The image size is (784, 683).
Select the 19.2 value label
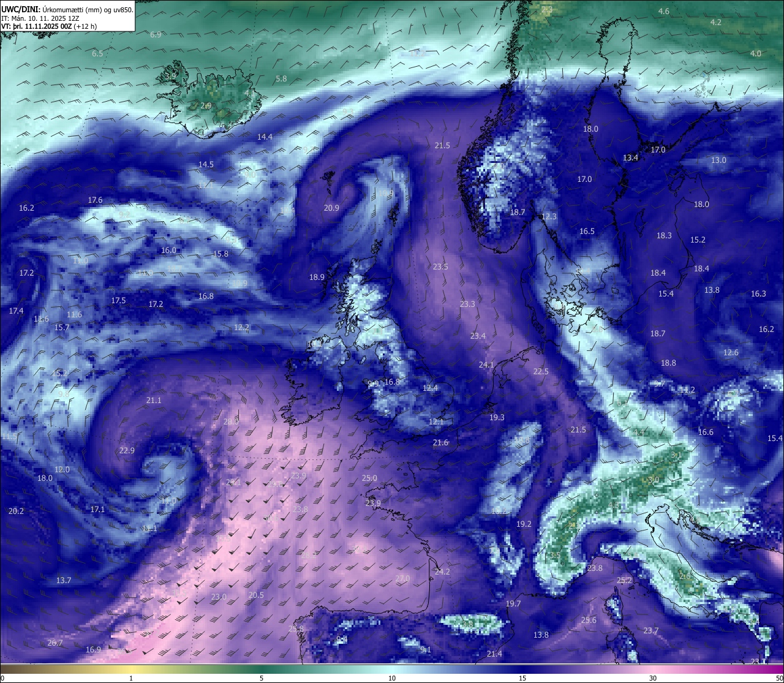[524, 524]
